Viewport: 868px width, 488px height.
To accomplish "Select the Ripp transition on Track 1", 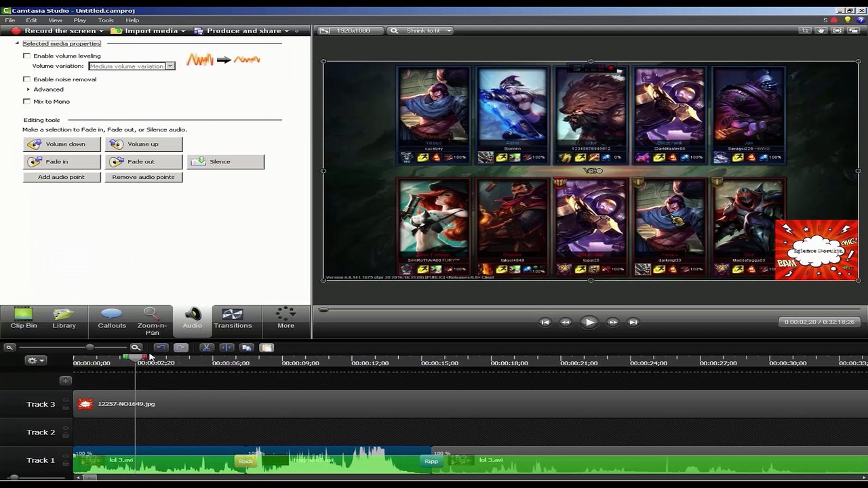I will [x=431, y=462].
